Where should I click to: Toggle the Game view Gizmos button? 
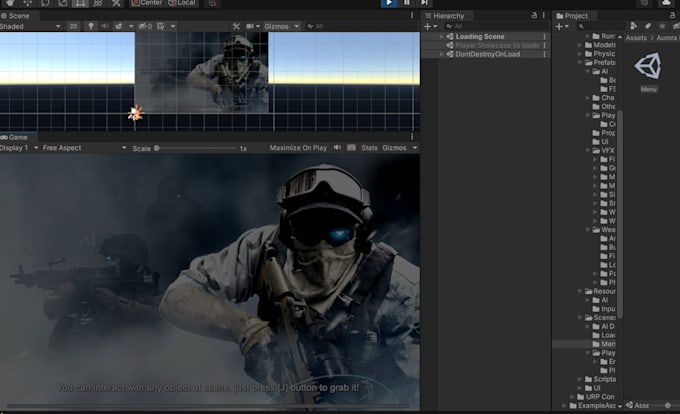[x=394, y=148]
